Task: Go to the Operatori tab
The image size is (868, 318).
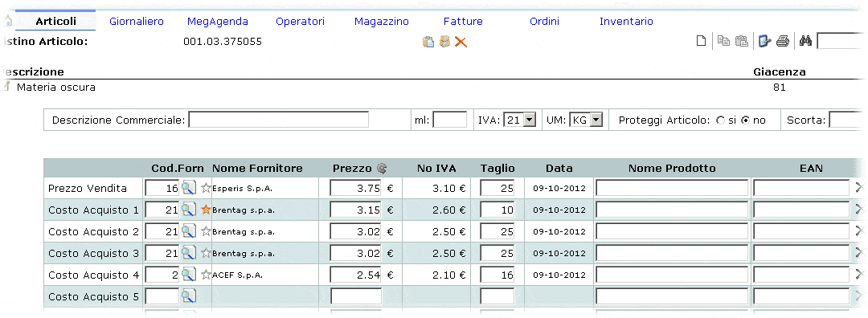Action: coord(300,22)
